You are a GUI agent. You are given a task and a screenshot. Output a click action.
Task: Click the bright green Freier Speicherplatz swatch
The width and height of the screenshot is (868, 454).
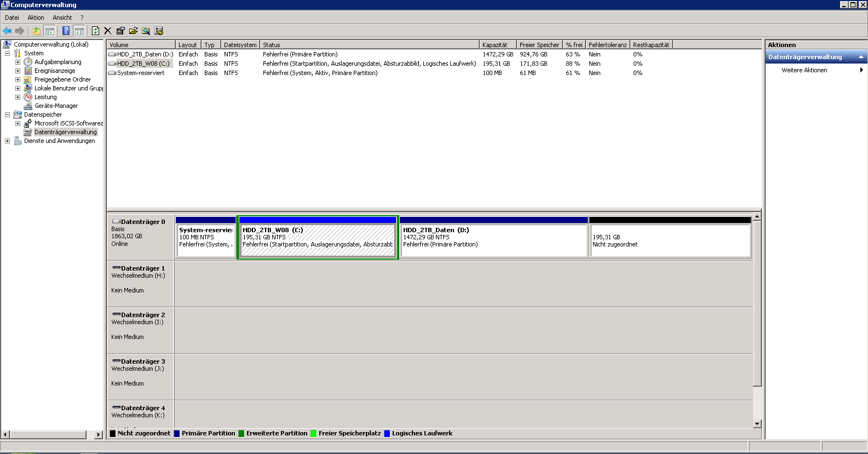point(314,433)
